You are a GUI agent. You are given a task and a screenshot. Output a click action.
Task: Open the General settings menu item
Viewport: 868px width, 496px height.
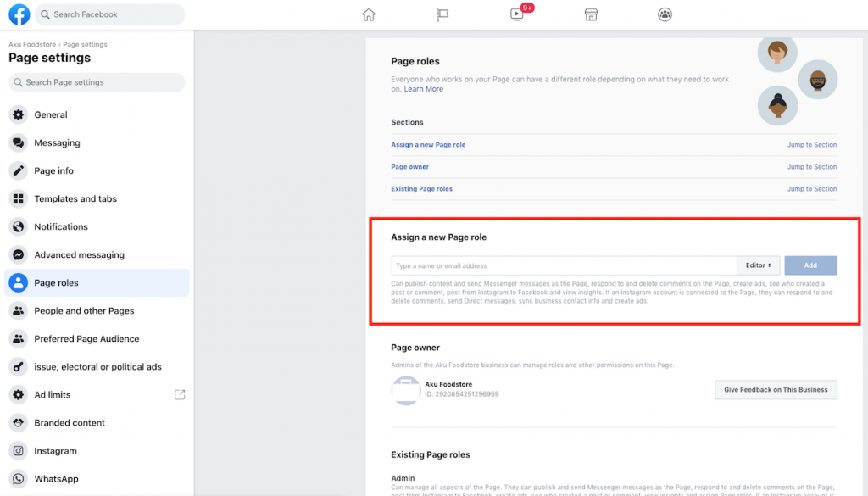[97, 114]
